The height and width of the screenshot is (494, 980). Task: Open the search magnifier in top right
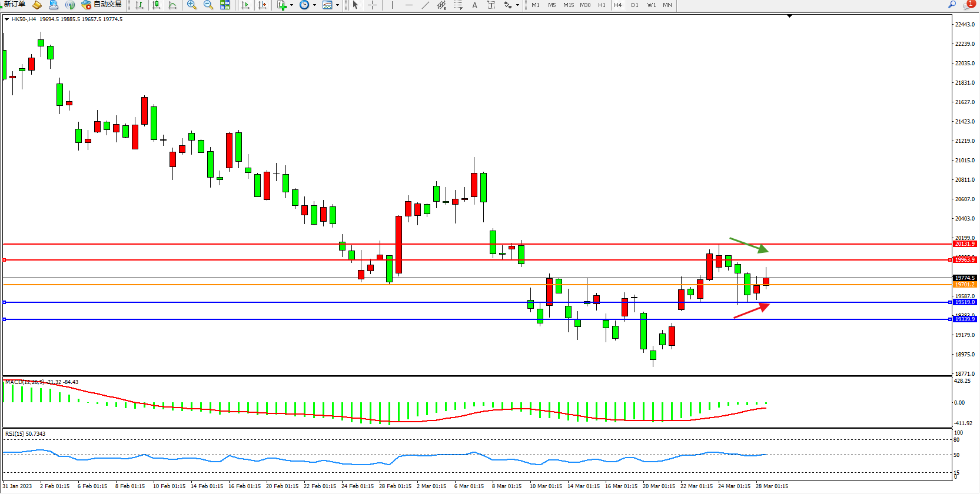point(952,5)
